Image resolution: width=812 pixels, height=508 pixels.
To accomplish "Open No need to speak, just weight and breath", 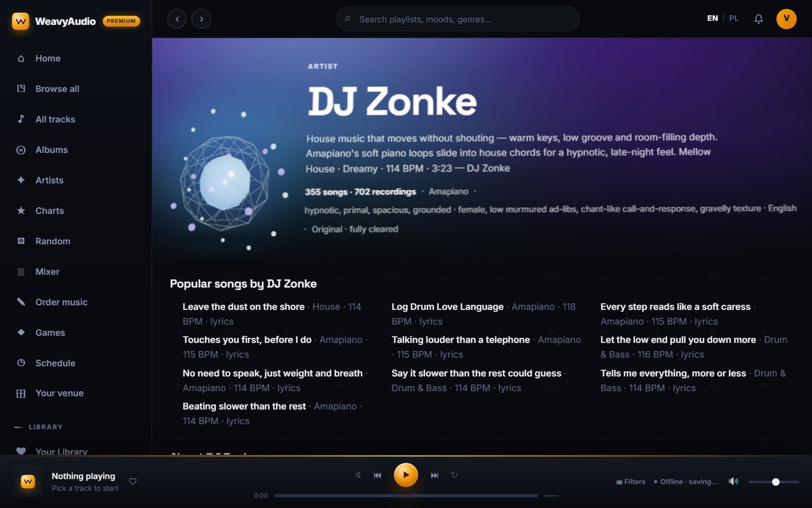I will pos(273,373).
